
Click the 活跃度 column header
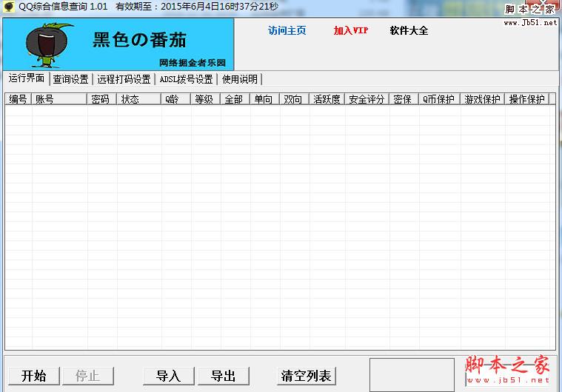pyautogui.click(x=327, y=99)
